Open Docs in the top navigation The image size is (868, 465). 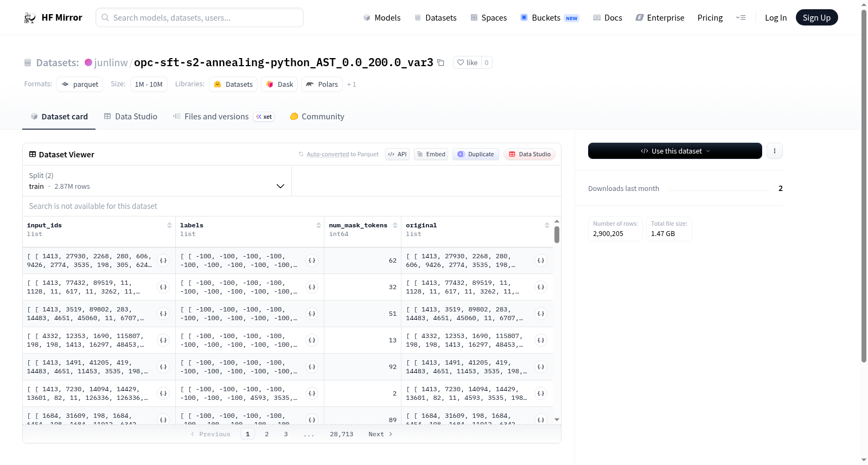tap(608, 18)
